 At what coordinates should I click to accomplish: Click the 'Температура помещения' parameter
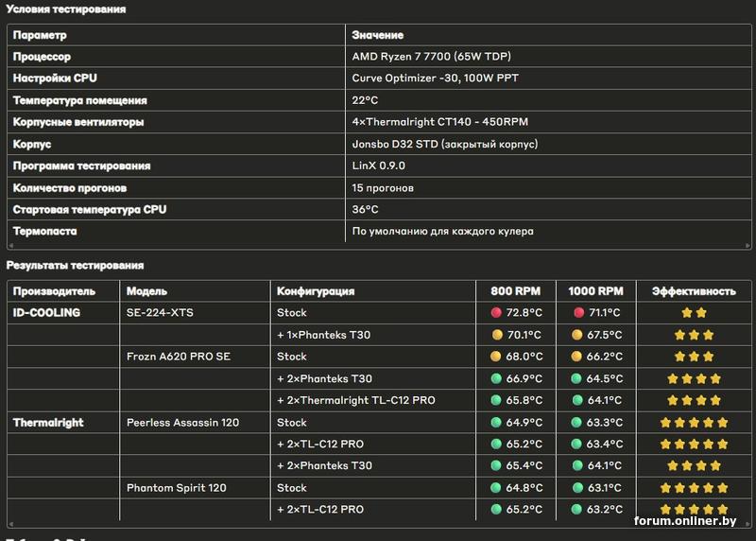pos(80,100)
